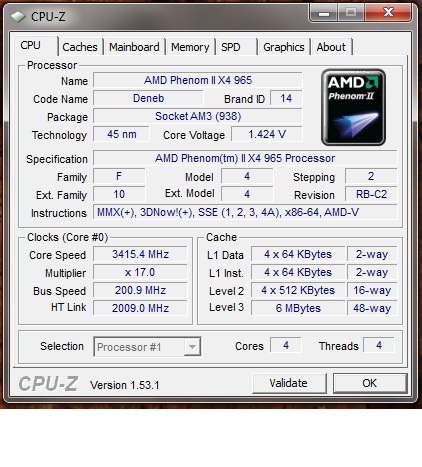Click the Core Voltage value field
The height and width of the screenshot is (467, 422).
(x=267, y=134)
